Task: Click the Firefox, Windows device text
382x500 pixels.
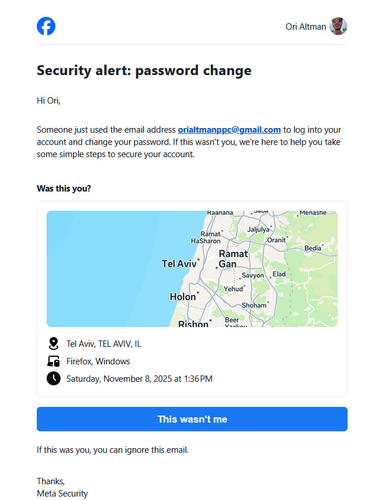Action: 98,361
